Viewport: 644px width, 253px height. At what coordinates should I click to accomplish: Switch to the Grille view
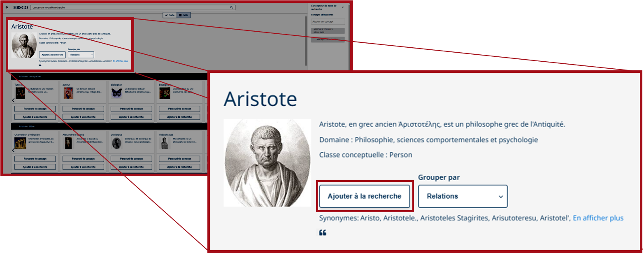pyautogui.click(x=184, y=15)
